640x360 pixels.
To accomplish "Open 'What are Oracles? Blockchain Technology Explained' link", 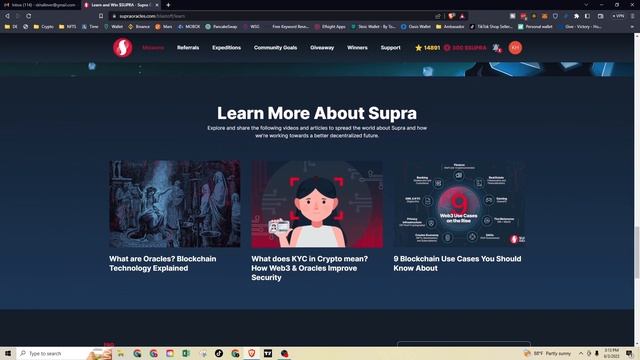I will click(x=162, y=263).
